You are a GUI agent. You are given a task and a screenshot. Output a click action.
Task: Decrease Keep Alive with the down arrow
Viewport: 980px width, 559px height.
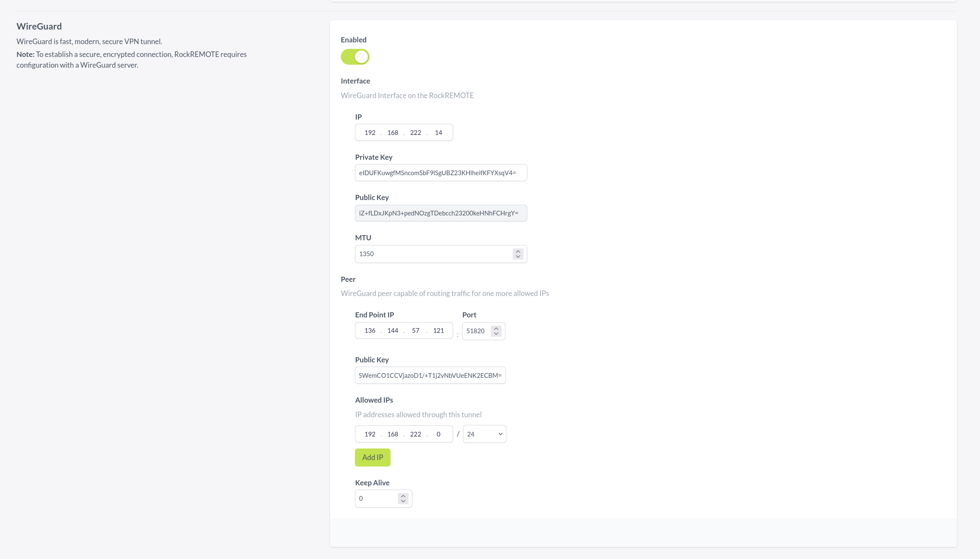pyautogui.click(x=403, y=501)
